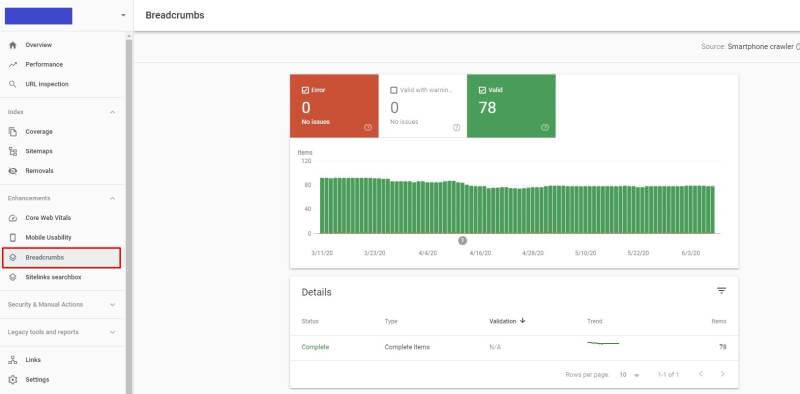The width and height of the screenshot is (800, 394).
Task: Click the Items column header
Action: 719,322
